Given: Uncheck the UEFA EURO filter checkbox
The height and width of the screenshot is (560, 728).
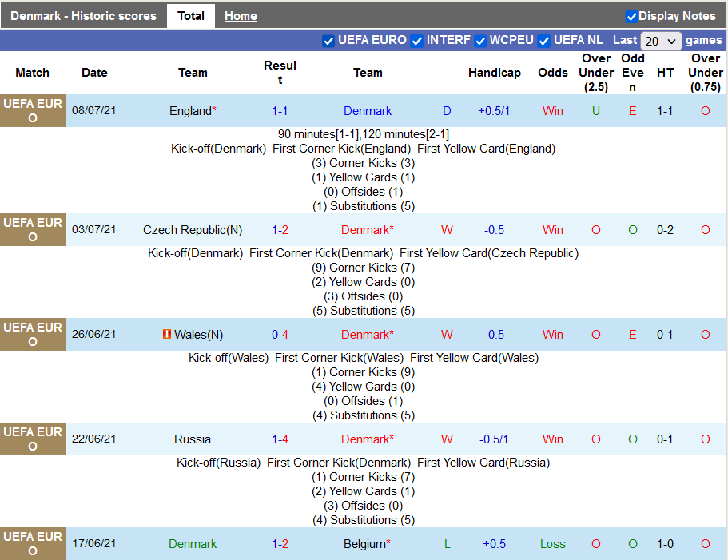Looking at the screenshot, I should (328, 41).
